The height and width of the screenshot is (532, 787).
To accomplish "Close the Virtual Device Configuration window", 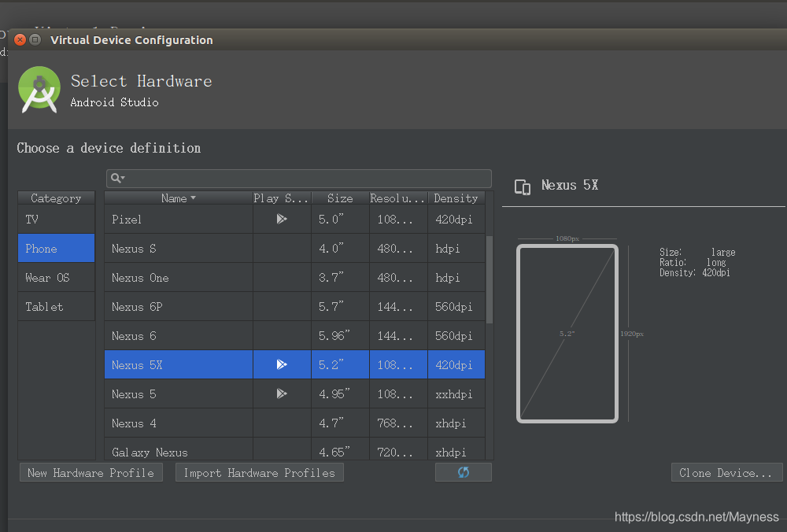I will 20,39.
